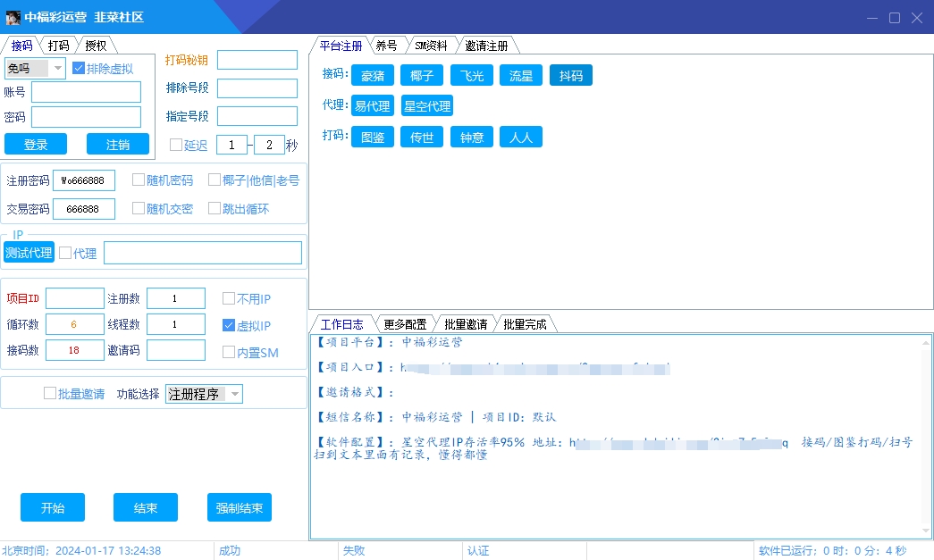Image resolution: width=934 pixels, height=560 pixels.
Task: Pick the 图鉴 captcha button
Action: [373, 138]
